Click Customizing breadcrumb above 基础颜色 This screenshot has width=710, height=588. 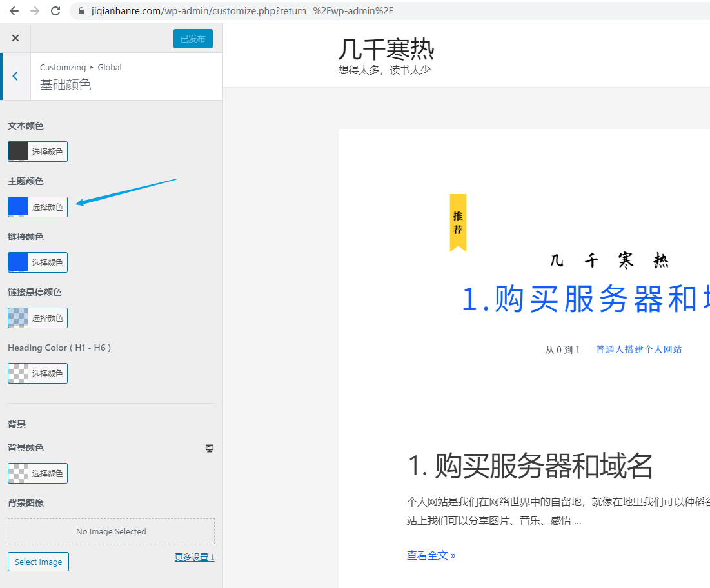pyautogui.click(x=63, y=66)
